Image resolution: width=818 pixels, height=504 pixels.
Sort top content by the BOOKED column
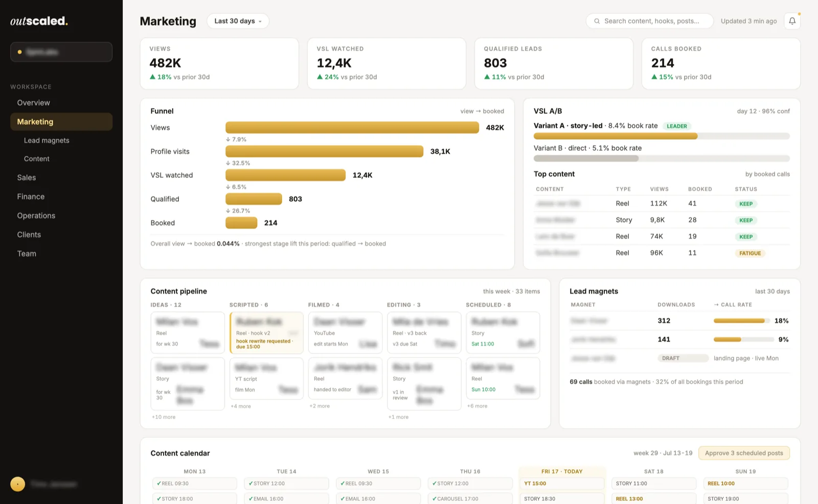tap(700, 189)
